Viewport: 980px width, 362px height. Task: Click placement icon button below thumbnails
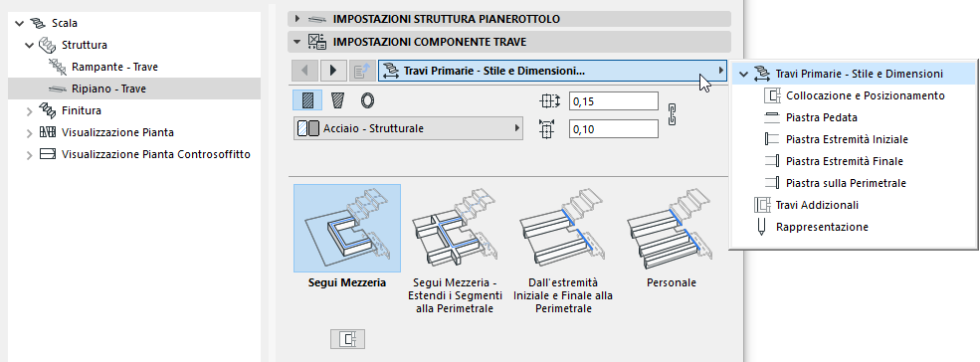[x=347, y=339]
